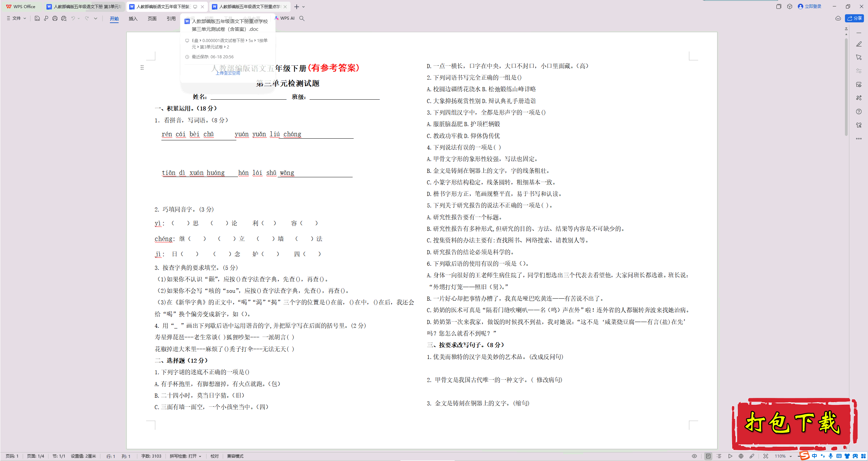
Task: Click the export-to-PDF icon beside Save
Action: click(46, 18)
